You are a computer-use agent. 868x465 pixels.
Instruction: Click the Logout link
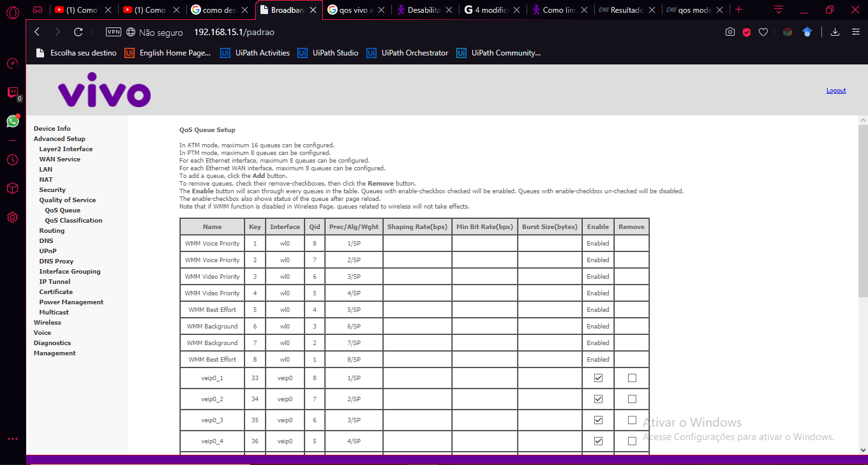tap(836, 91)
